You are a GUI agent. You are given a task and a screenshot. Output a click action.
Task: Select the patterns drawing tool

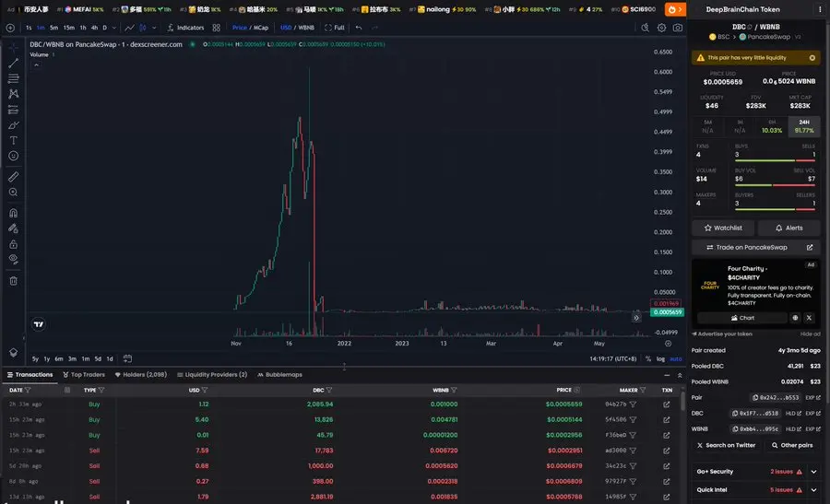[x=13, y=94]
